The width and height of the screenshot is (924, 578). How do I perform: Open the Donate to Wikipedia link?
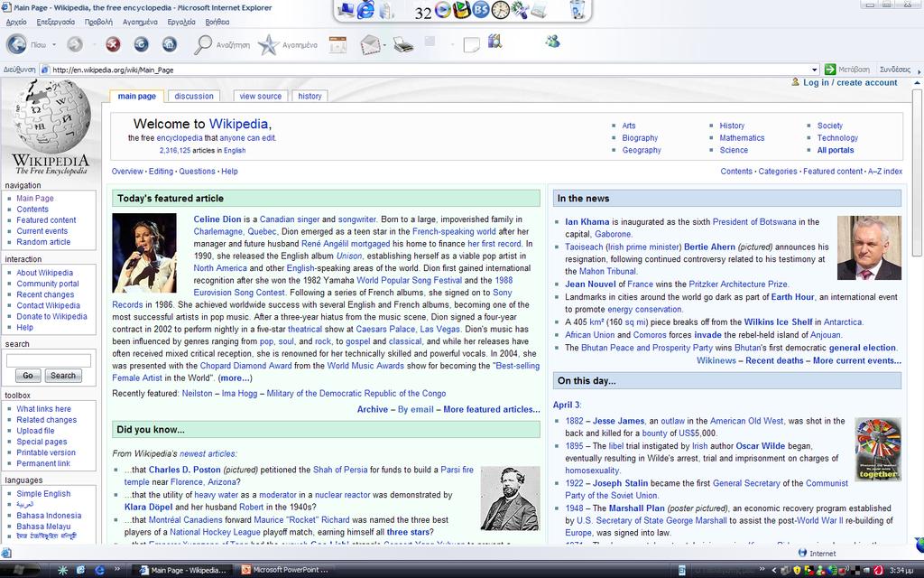tap(51, 316)
